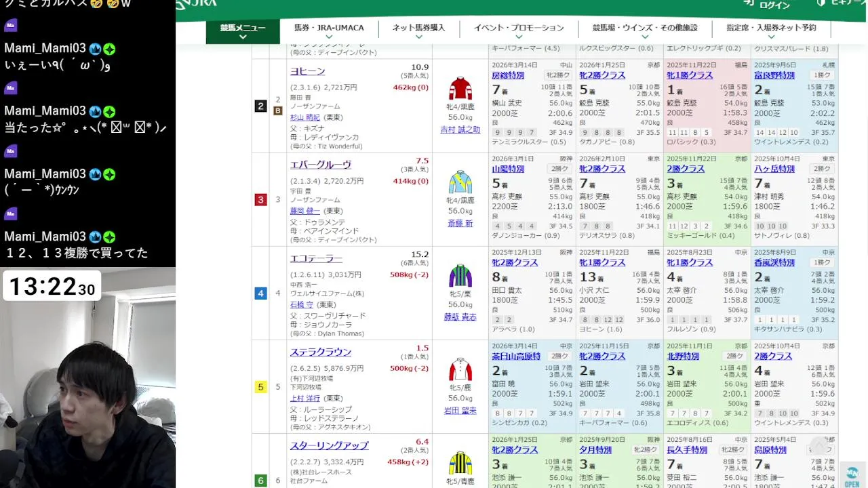
Task: Open the 夕月特別 race result
Action: 596,449
